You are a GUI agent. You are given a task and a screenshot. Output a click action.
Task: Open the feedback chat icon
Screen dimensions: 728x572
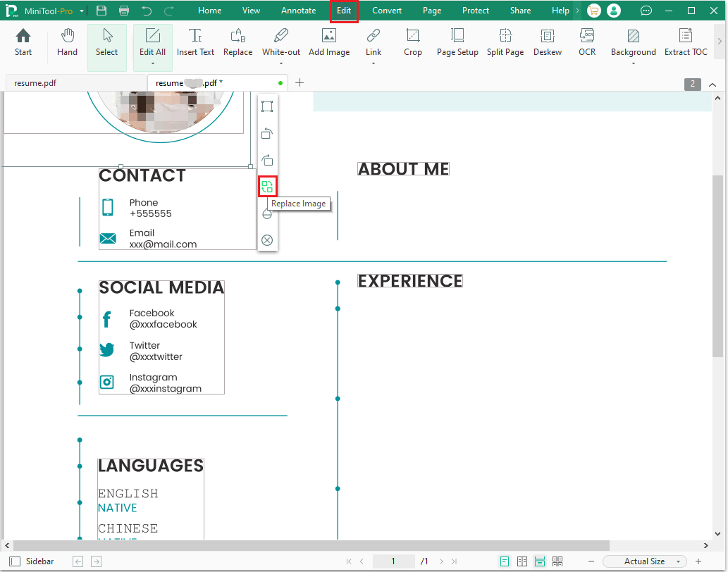[646, 11]
